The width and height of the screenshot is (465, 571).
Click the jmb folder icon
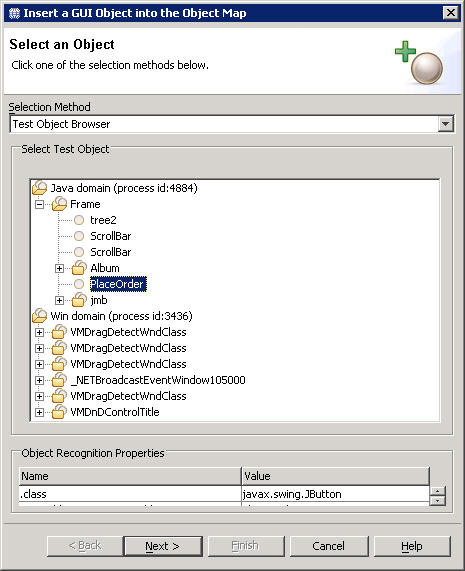coord(79,300)
